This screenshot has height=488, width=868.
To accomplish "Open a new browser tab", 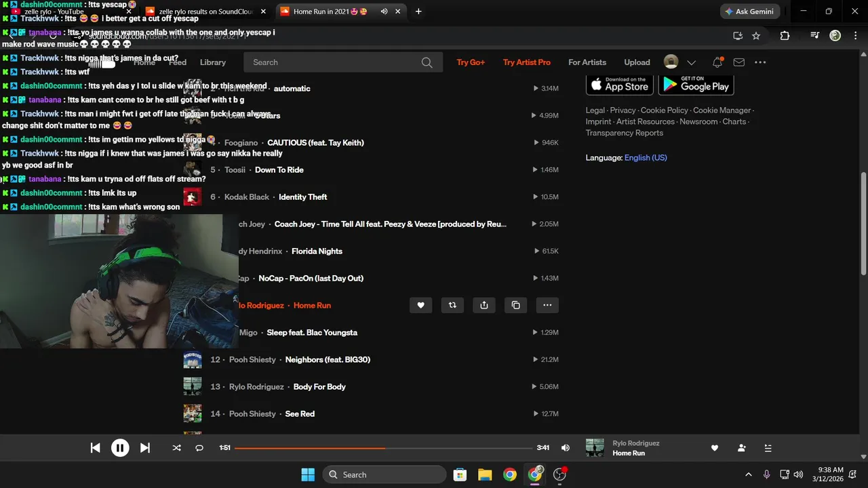I will pyautogui.click(x=418, y=12).
